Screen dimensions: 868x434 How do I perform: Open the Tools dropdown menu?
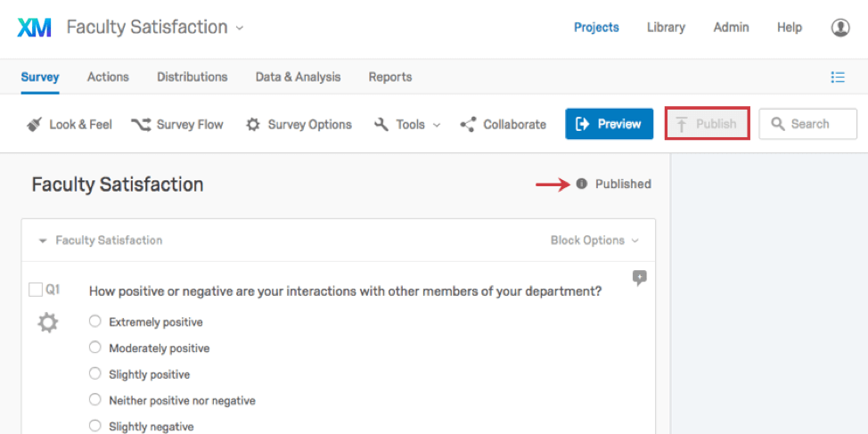point(408,125)
